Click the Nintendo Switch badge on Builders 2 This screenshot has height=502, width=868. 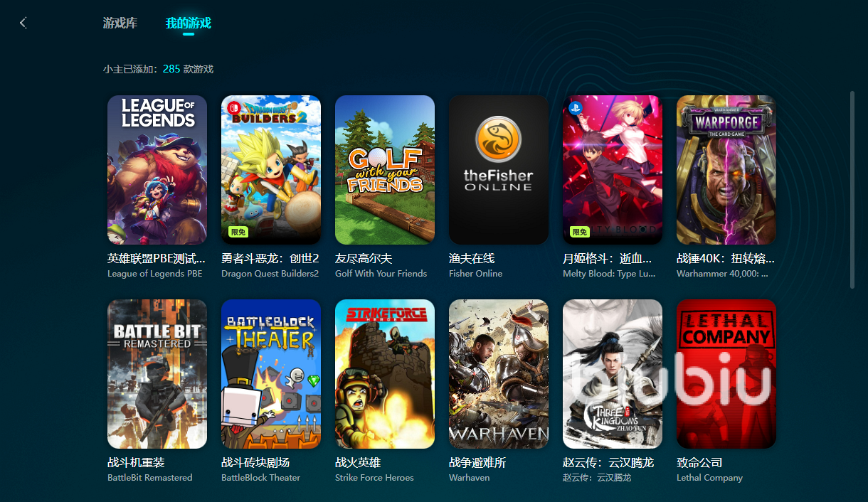[233, 109]
